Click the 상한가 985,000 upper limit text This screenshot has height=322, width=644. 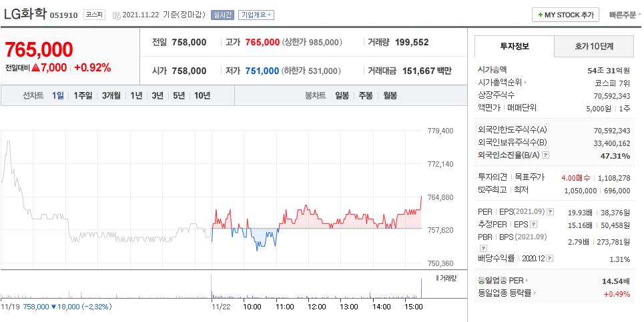tap(312, 42)
